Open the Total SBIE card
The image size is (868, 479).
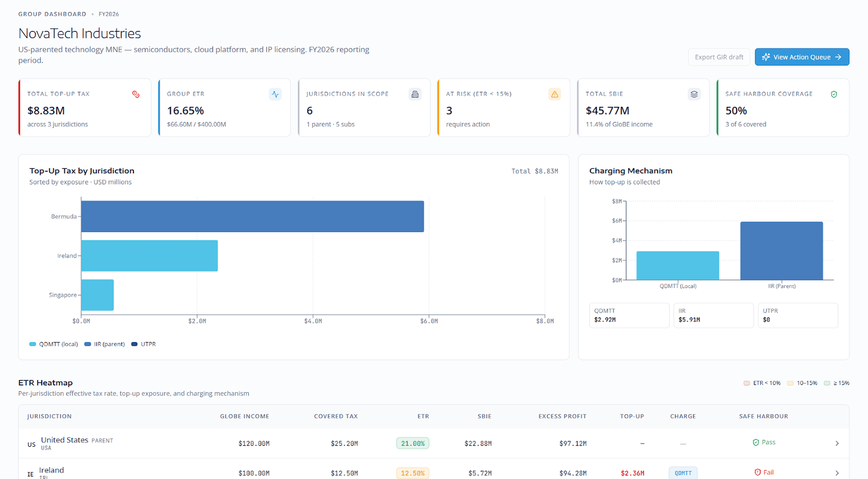coord(643,108)
